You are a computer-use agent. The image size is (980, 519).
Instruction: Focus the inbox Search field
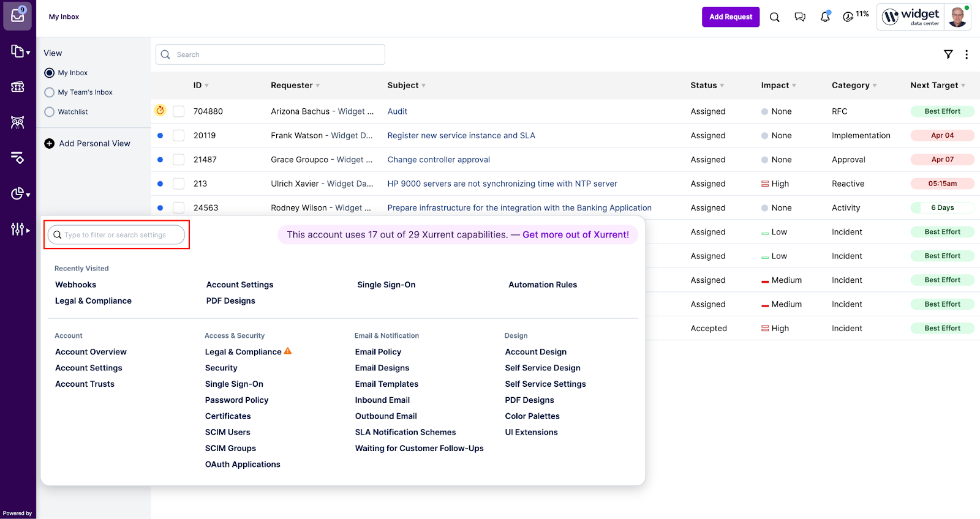(270, 54)
